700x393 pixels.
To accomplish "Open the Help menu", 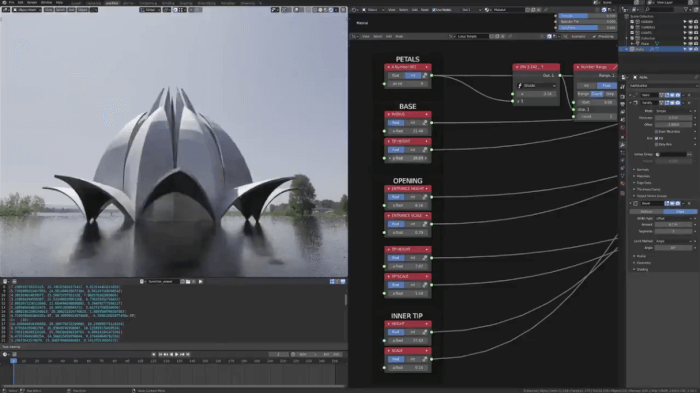I will (59, 3).
